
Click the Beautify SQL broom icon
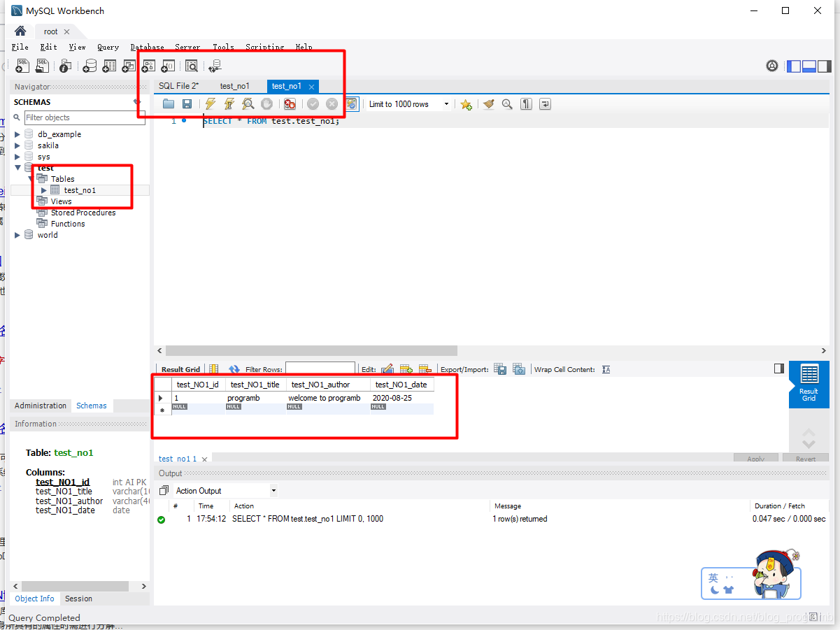(x=487, y=103)
